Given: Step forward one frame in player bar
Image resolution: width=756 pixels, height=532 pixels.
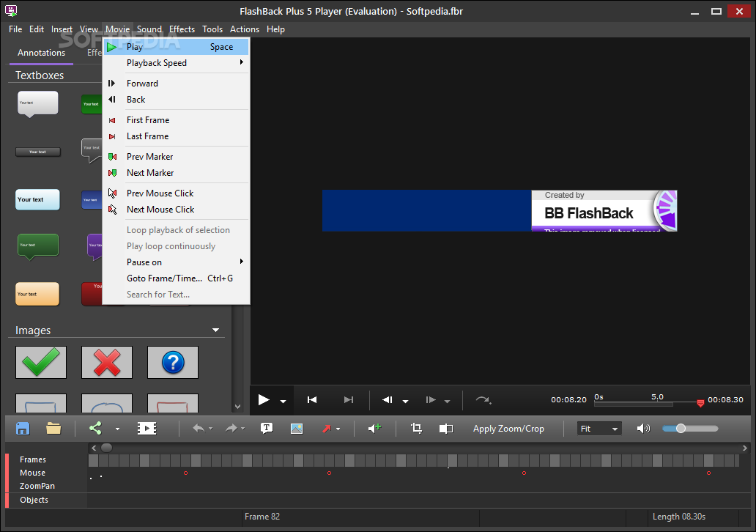Looking at the screenshot, I should 431,400.
